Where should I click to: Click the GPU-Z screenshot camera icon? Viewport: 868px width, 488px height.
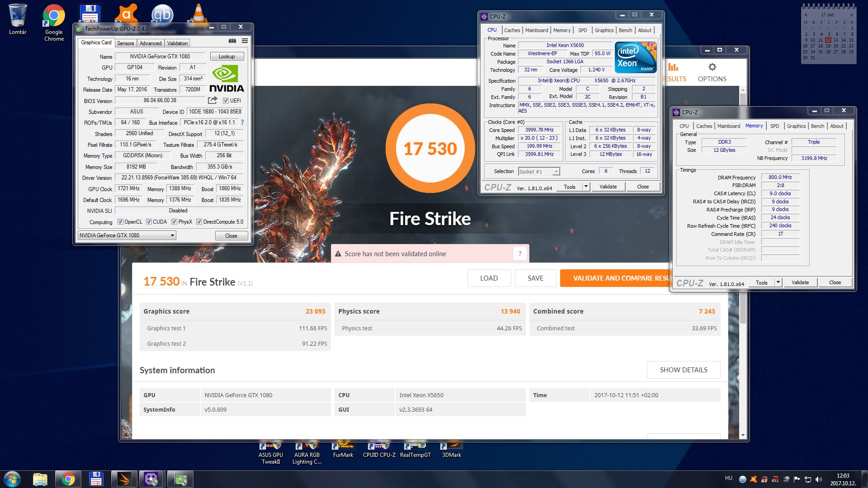click(x=232, y=41)
